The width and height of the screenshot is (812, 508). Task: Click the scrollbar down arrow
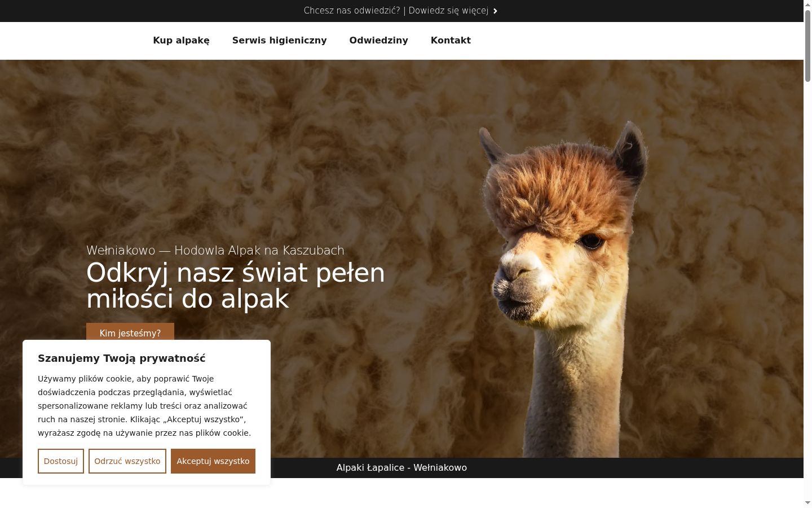[807, 502]
